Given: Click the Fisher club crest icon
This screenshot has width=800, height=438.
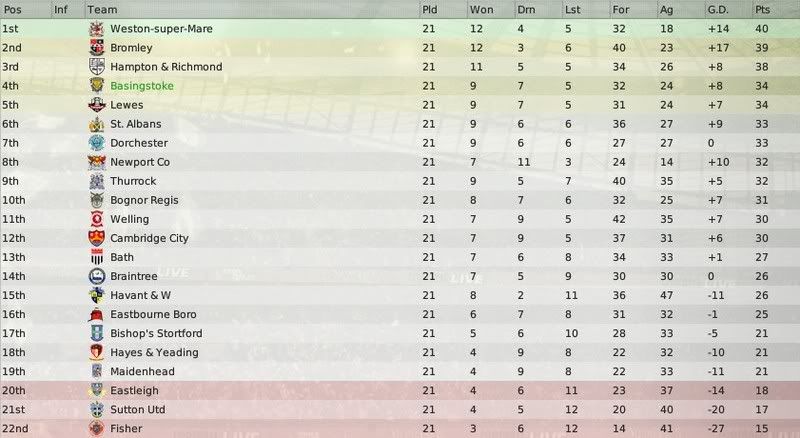Looking at the screenshot, I should [96, 429].
